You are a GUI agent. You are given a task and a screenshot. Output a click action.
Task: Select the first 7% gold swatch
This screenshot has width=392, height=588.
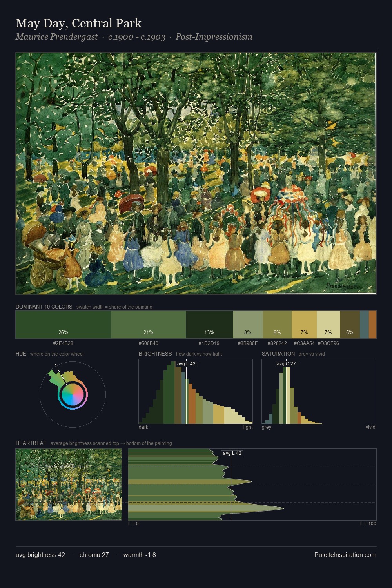pyautogui.click(x=304, y=325)
